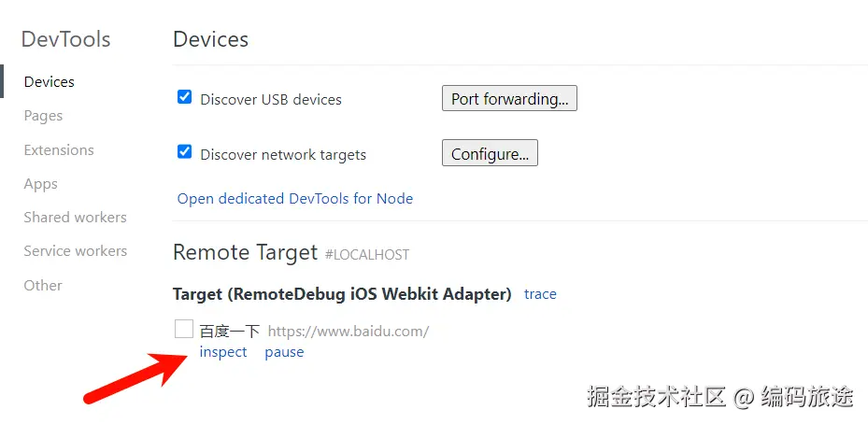Screen dimensions: 868x424
Task: Disable the Discover network targets checkbox
Action: pos(185,152)
